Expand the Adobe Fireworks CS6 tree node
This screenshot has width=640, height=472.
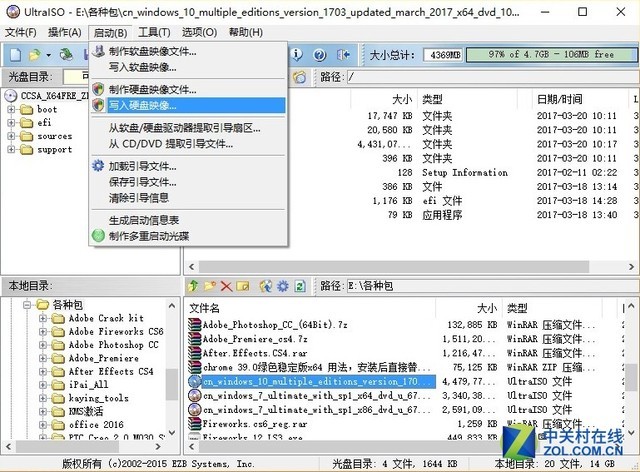[42, 332]
